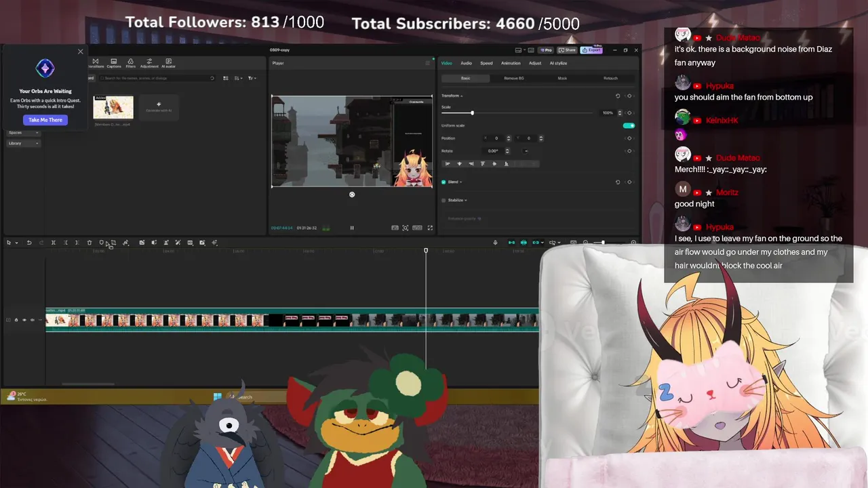Pause playback in the Player
This screenshot has width=868, height=488.
pyautogui.click(x=352, y=228)
